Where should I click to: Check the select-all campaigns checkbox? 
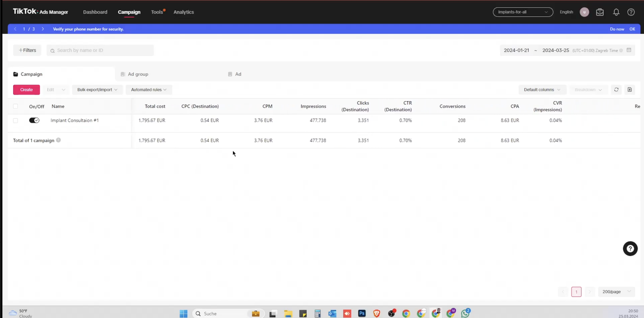16,106
